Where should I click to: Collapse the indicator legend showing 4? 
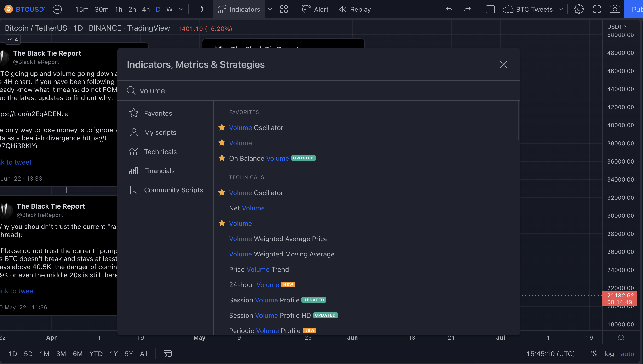[13, 40]
